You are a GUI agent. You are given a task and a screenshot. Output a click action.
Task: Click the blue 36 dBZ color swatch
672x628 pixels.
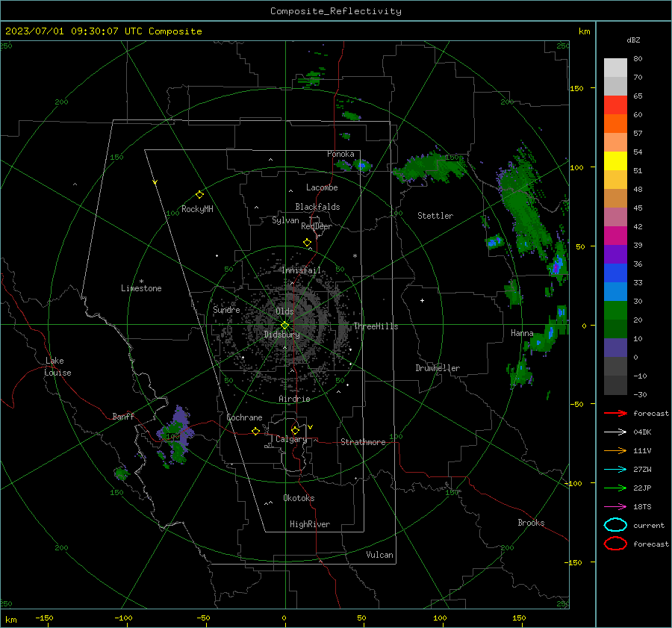[x=615, y=273]
